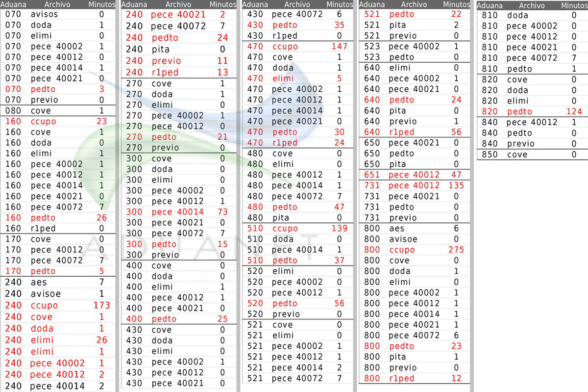588x392 pixels.
Task: Click 'doda' in the 510 rows
Action: (283, 239)
